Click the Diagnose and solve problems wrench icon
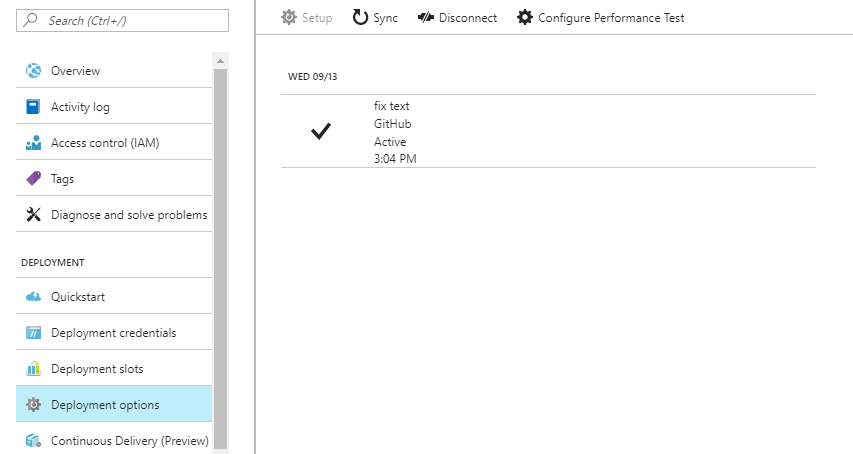 33,215
